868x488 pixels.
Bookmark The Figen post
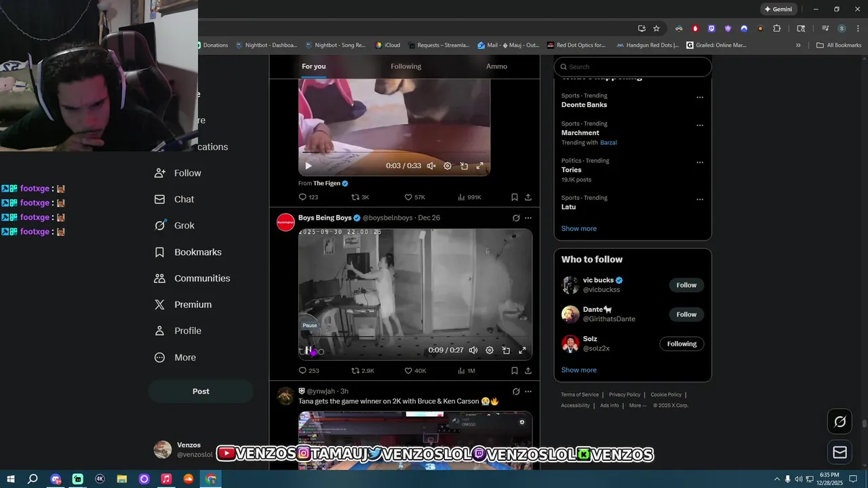click(515, 197)
